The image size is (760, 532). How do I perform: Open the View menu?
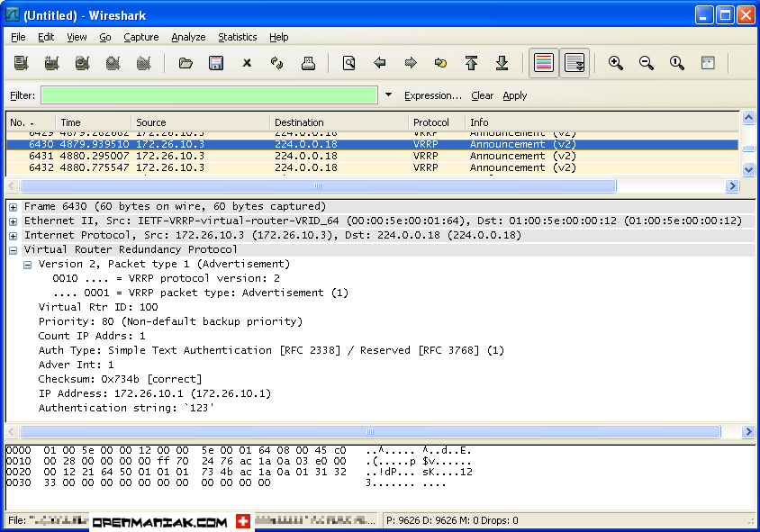[77, 37]
